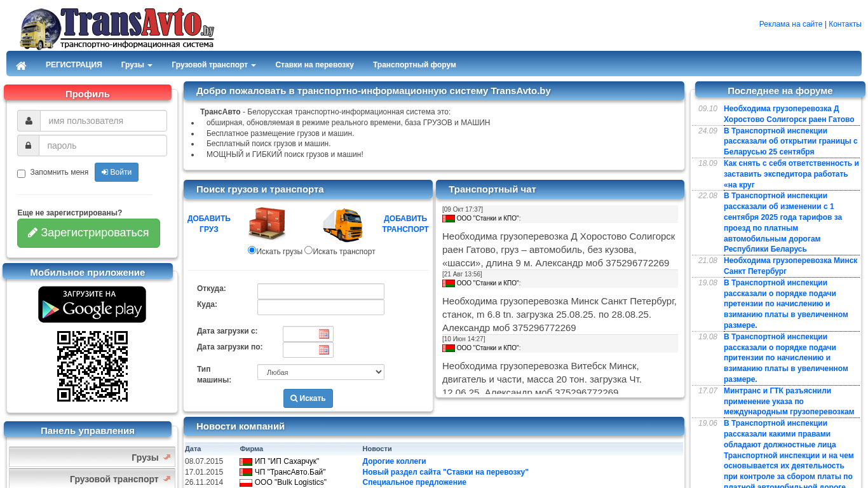Screen dimensions: 868x488
Task: Click the Еще не зарегистрированы? text
Action: coord(70,213)
